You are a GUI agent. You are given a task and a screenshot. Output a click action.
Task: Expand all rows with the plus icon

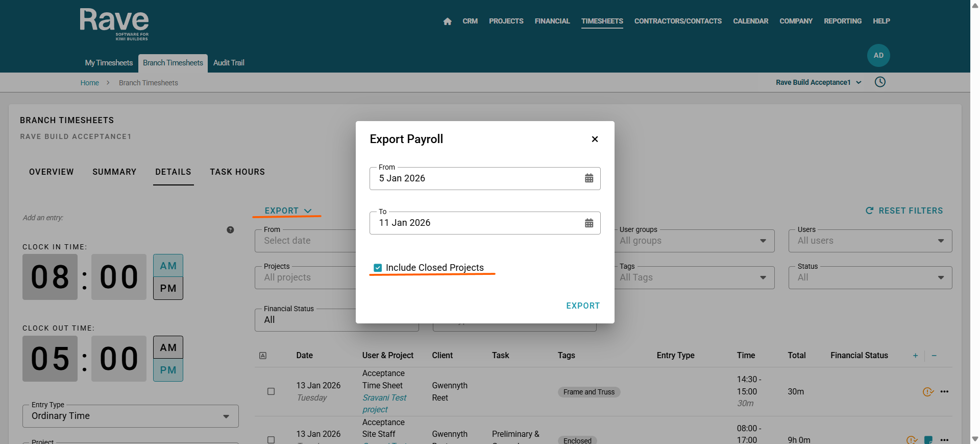click(x=915, y=356)
